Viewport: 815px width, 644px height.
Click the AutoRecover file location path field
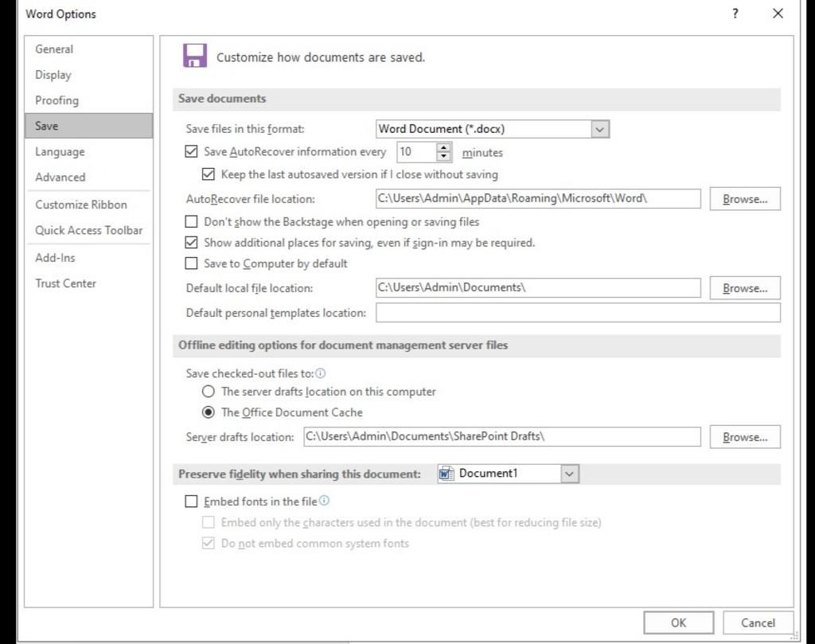pos(538,198)
